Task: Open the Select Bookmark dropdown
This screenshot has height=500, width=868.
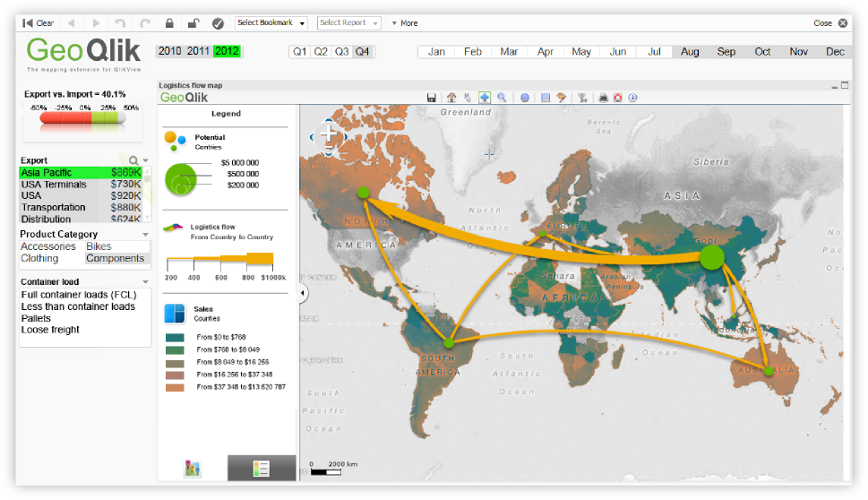Action: point(271,22)
